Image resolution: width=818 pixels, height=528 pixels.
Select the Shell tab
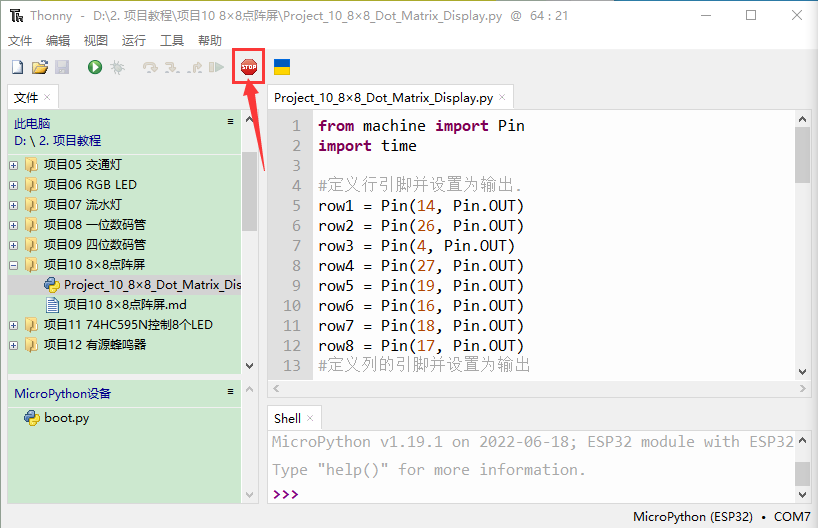click(287, 419)
